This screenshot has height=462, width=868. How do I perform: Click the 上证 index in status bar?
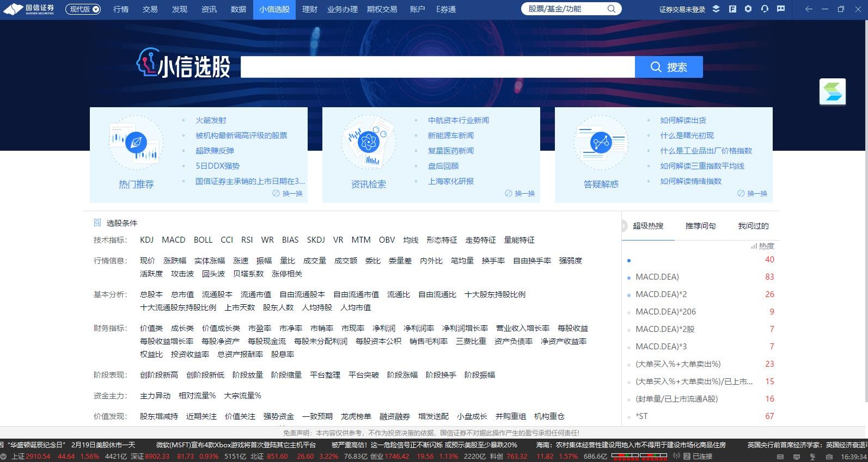[x=19, y=457]
